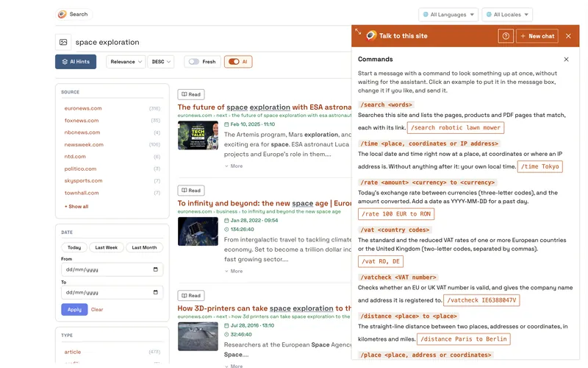The width and height of the screenshot is (588, 368).
Task: Click the help question mark icon in chat header
Action: (x=506, y=36)
